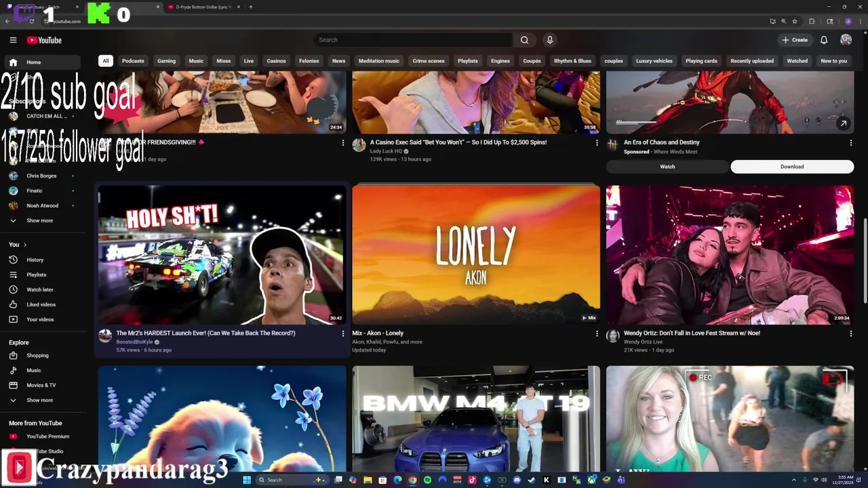Click the Create button

[795, 40]
